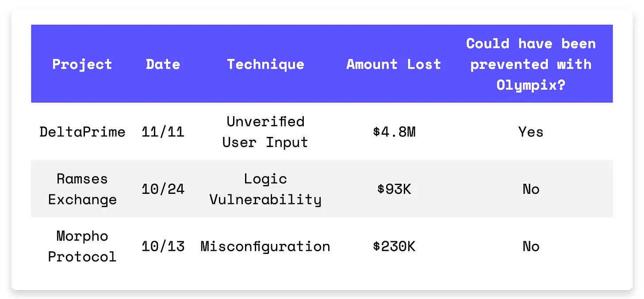This screenshot has width=644, height=299.
Task: Click the $230K amount cell
Action: click(x=394, y=246)
